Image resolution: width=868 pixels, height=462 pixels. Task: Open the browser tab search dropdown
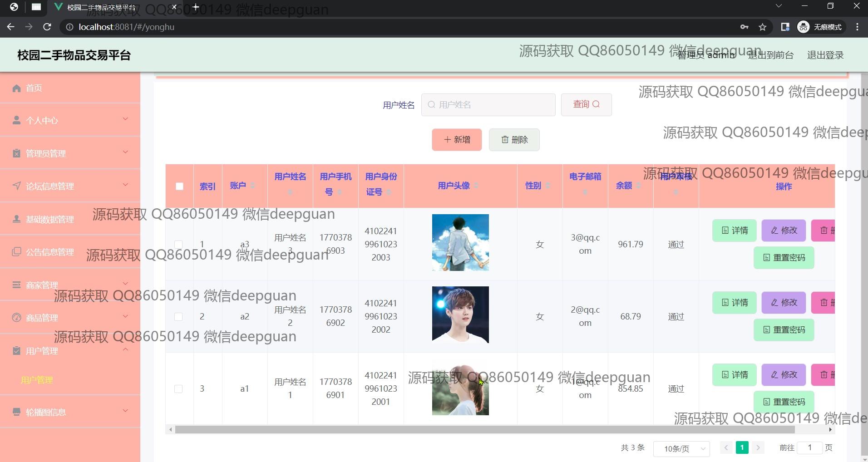pos(779,6)
